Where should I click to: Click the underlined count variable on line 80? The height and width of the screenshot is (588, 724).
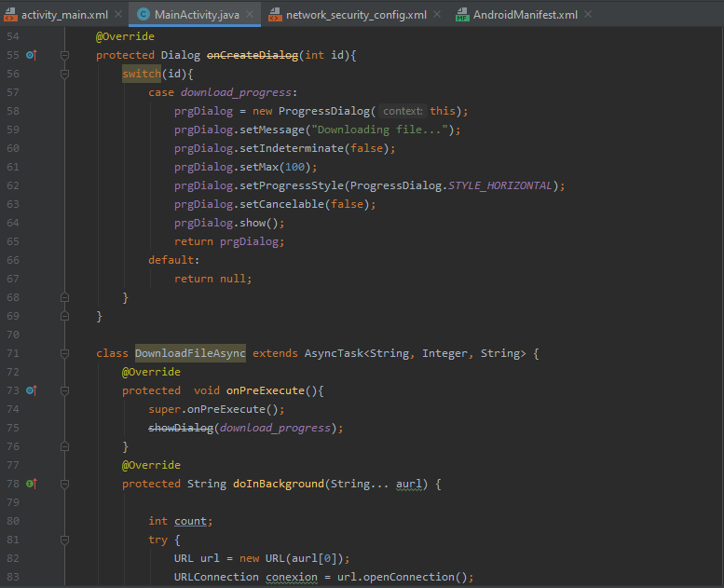tap(190, 521)
